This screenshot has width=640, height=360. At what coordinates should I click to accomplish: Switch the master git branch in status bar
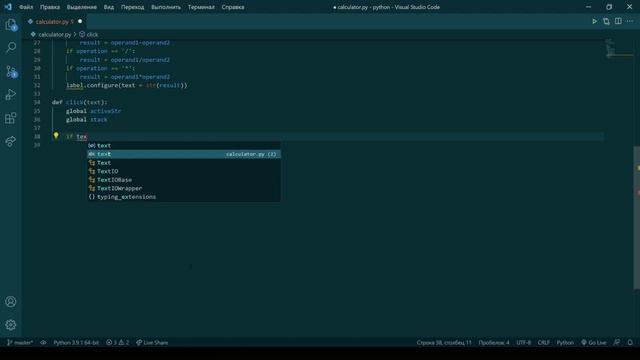(x=20, y=342)
